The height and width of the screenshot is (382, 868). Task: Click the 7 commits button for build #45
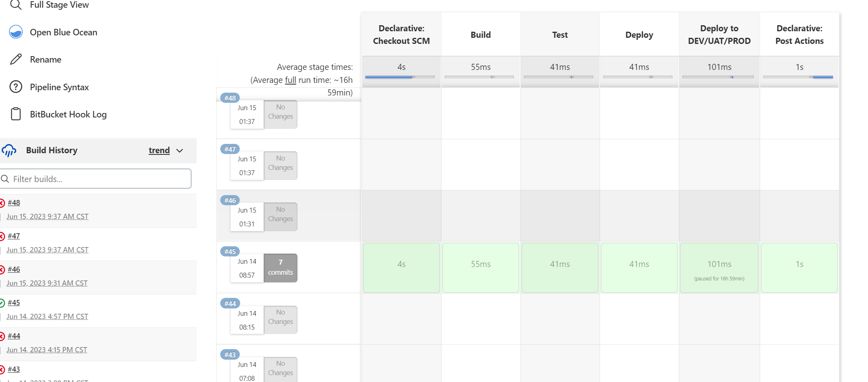point(280,267)
